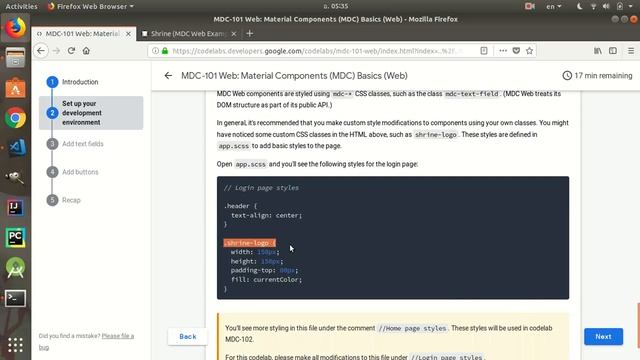Click the Next button
Viewport: 640px width, 360px height.
pos(603,337)
